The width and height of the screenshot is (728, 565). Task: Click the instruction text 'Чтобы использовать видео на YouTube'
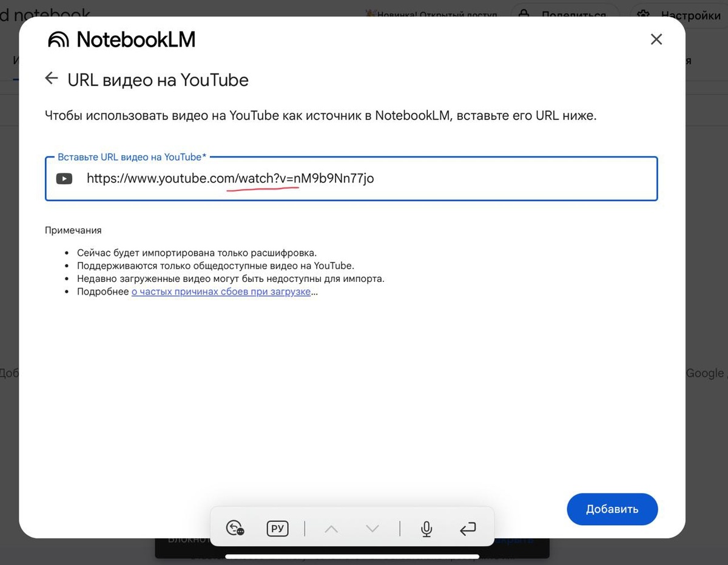click(x=162, y=115)
